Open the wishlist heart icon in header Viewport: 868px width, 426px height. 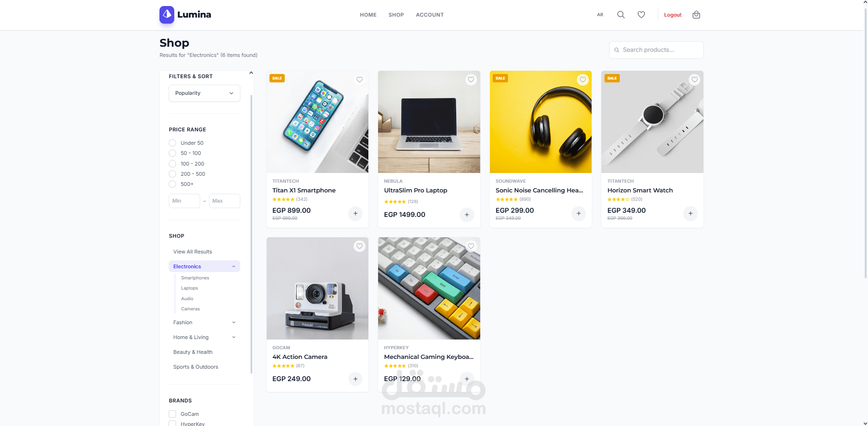[641, 15]
